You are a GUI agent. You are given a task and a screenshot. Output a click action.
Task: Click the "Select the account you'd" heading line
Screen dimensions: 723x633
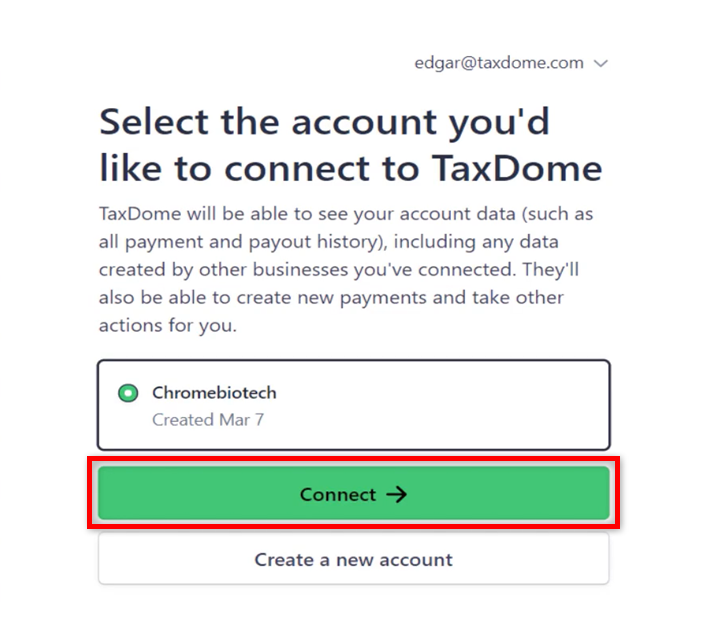(325, 122)
